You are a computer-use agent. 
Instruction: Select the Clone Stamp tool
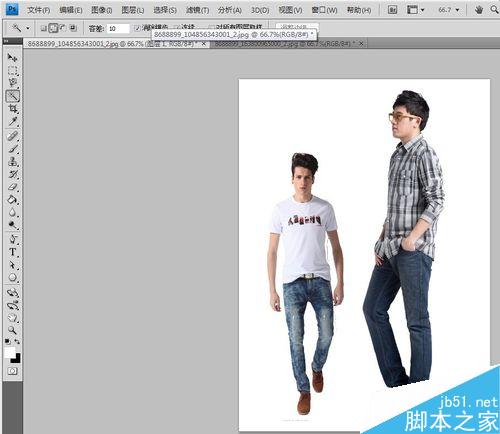point(12,162)
